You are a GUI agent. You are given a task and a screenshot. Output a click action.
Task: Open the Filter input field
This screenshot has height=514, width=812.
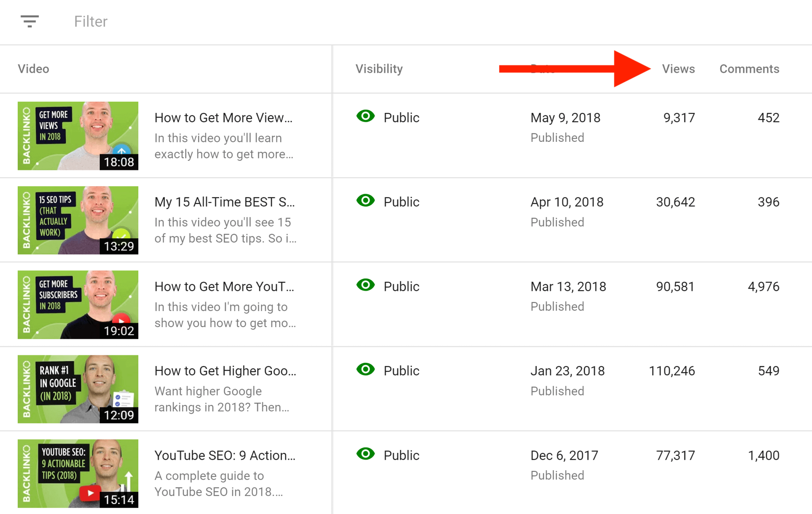(90, 21)
